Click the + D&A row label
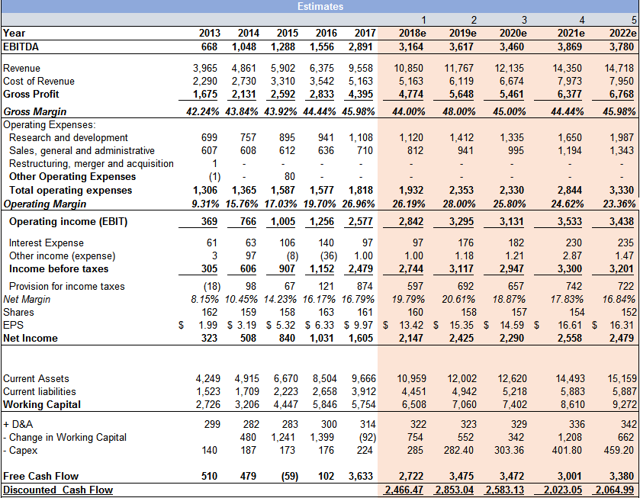The image size is (640, 498). 18,424
